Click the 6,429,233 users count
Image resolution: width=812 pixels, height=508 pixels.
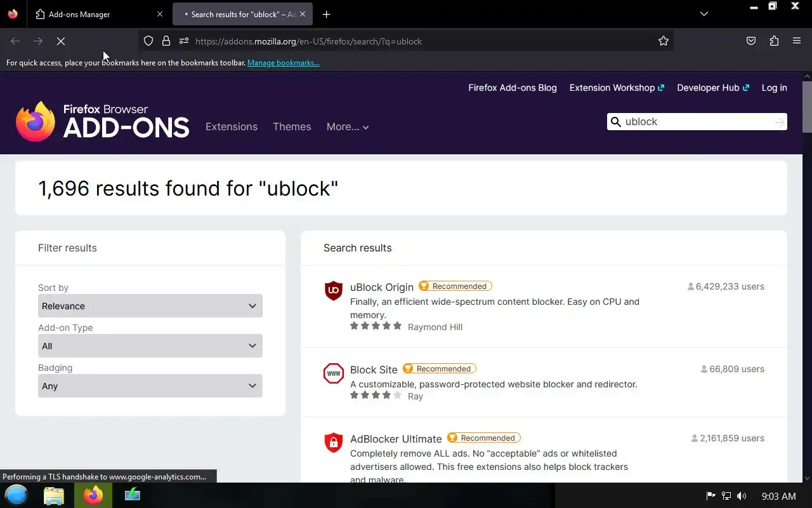coord(726,286)
